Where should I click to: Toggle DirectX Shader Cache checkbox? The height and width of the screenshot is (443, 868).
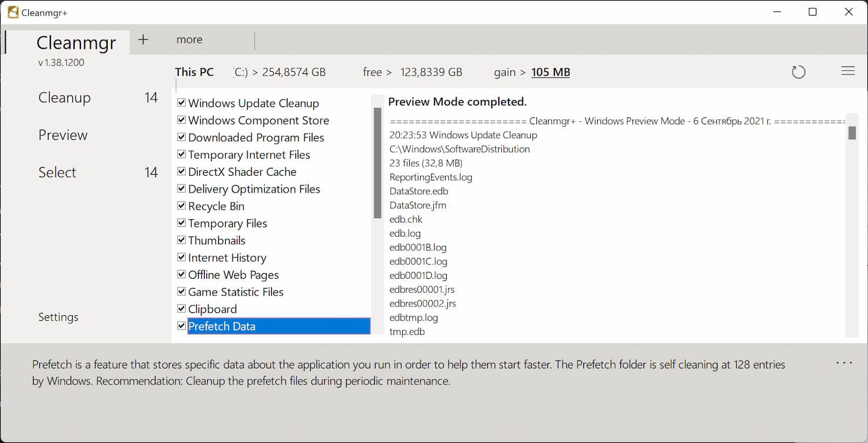point(182,172)
